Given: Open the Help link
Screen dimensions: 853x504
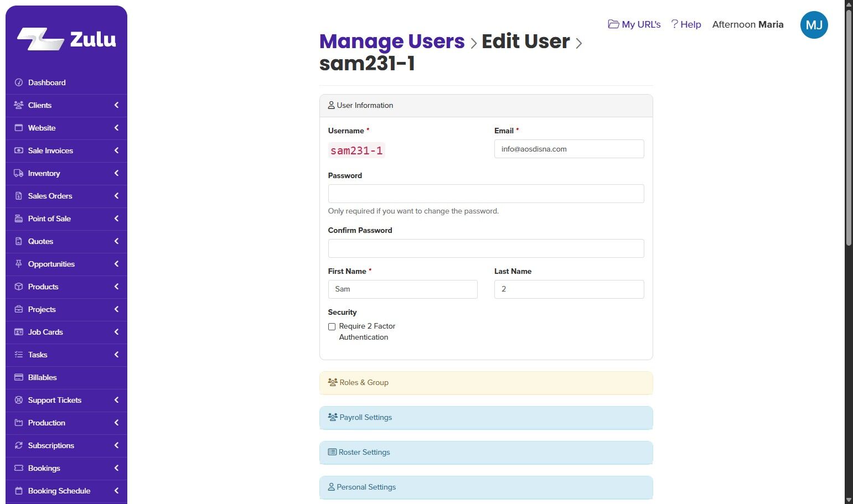Looking at the screenshot, I should (x=686, y=24).
